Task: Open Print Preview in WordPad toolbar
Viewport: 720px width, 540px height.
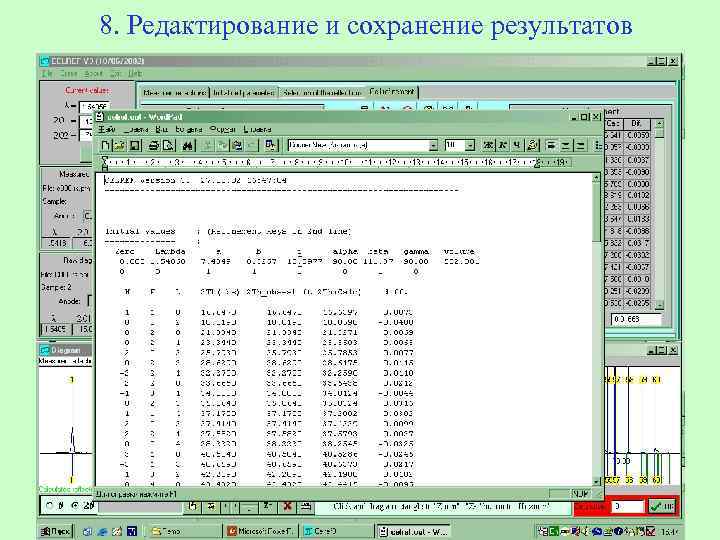Action: click(x=169, y=146)
